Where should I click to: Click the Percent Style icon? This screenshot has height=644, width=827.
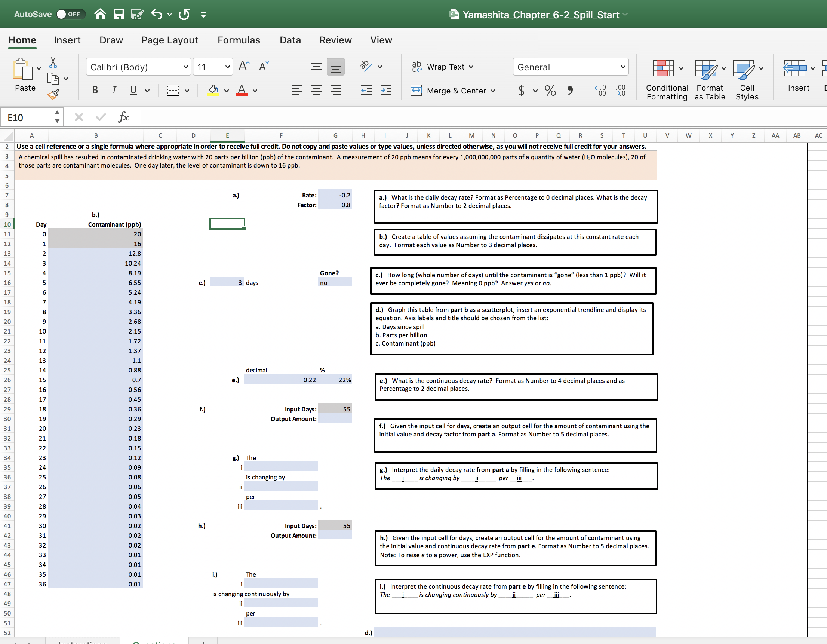[550, 91]
